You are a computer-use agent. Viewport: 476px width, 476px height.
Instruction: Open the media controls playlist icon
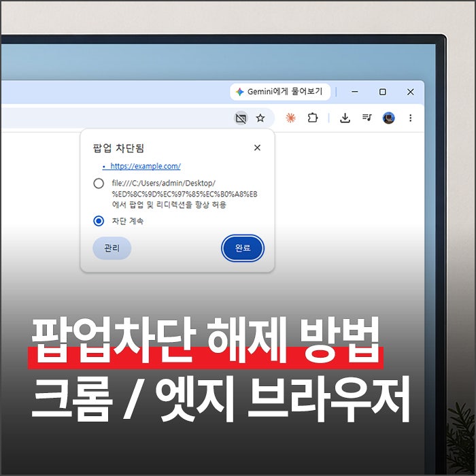tap(367, 118)
